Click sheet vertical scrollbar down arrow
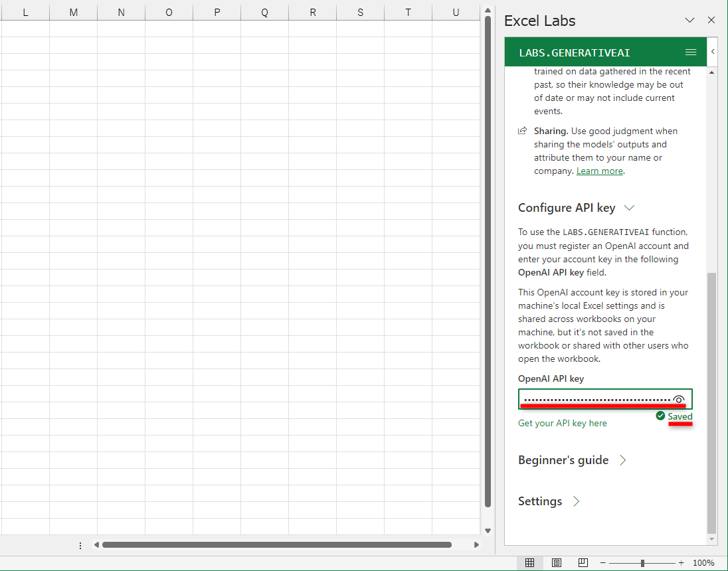This screenshot has width=728, height=571. pos(488,530)
